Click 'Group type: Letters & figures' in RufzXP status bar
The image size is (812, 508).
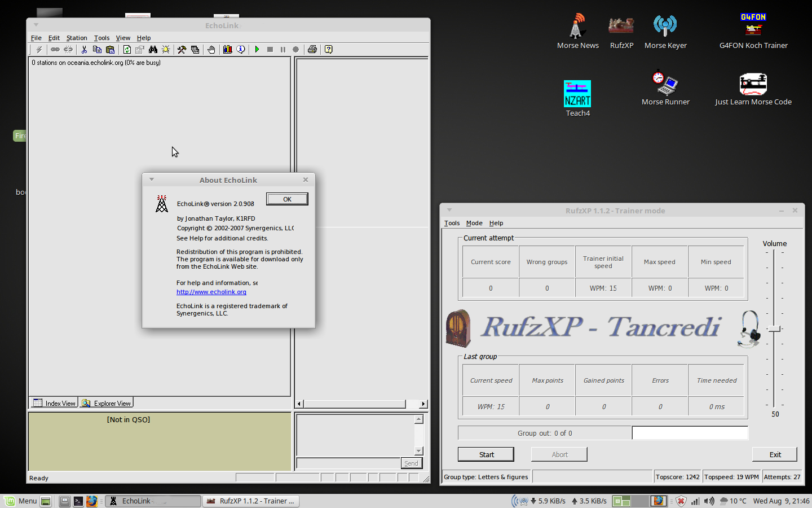[x=486, y=477]
